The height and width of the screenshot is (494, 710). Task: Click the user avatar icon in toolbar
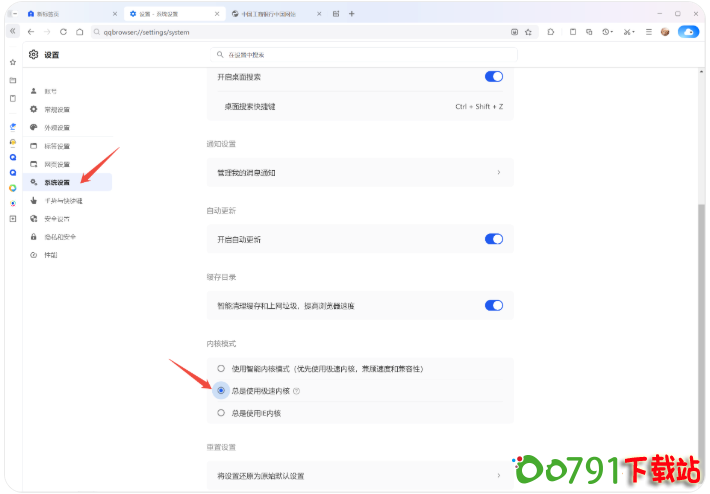pyautogui.click(x=664, y=32)
